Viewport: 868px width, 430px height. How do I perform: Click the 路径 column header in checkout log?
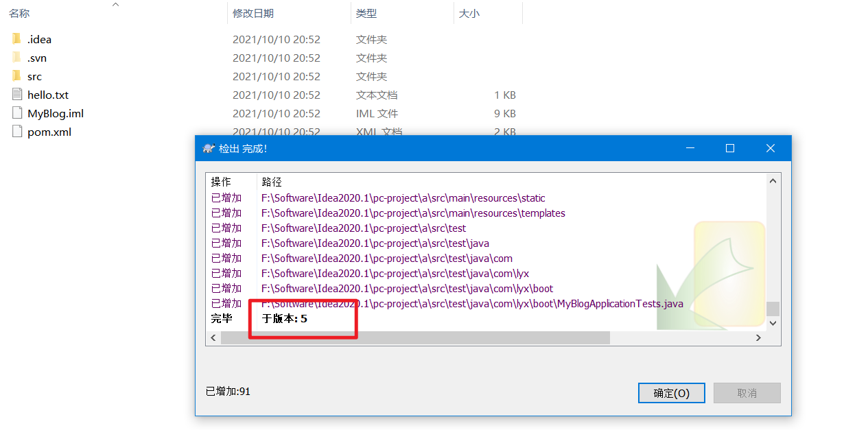point(272,182)
